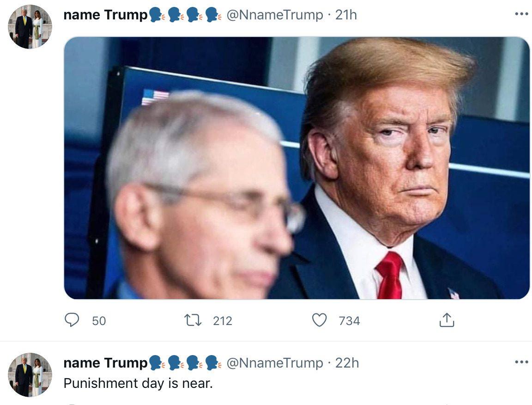
Task: Open the second tweet's profile avatar
Action: tap(30, 375)
